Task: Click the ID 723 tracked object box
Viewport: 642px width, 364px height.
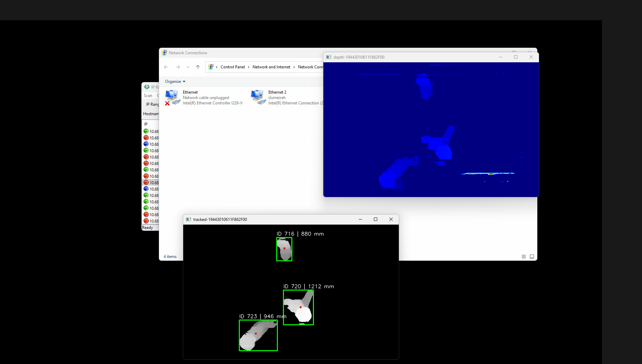Action: pyautogui.click(x=258, y=335)
